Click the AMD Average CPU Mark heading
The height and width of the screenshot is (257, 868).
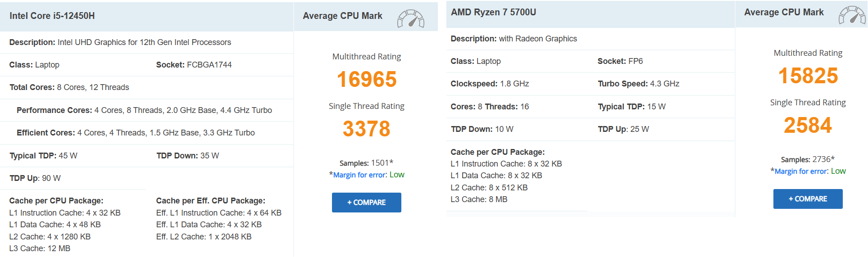tap(784, 12)
